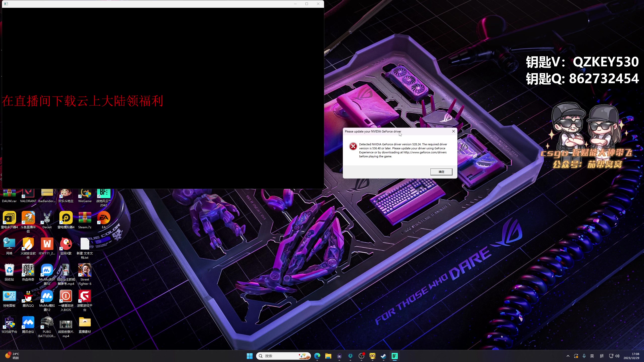The width and height of the screenshot is (644, 362).
Task: Select the 雷电多开器4 icon
Action: point(9,220)
